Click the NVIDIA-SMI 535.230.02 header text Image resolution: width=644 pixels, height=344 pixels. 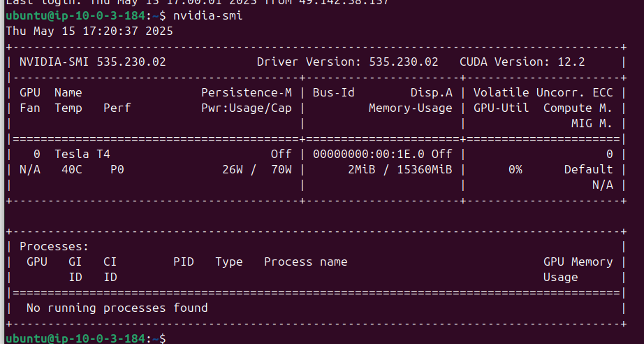pyautogui.click(x=92, y=62)
